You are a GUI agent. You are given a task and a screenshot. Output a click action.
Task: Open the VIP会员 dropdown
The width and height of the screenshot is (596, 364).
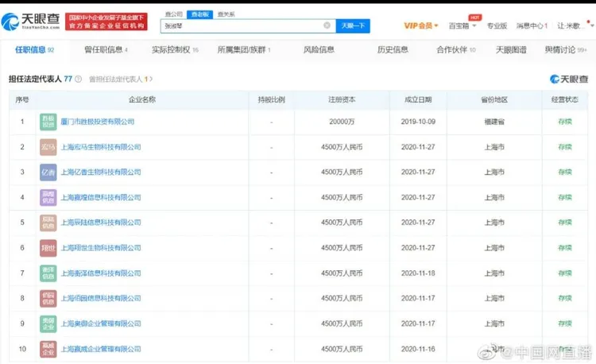(421, 26)
